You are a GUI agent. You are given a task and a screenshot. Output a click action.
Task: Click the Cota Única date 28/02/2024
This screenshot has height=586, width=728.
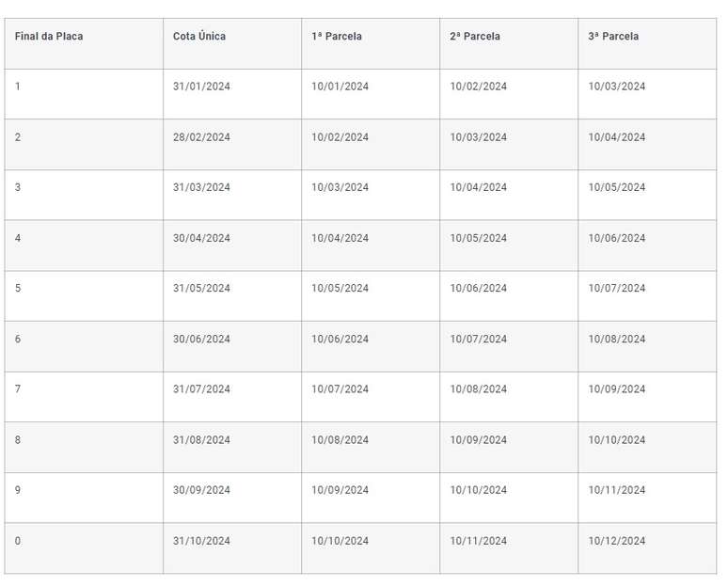tap(201, 137)
